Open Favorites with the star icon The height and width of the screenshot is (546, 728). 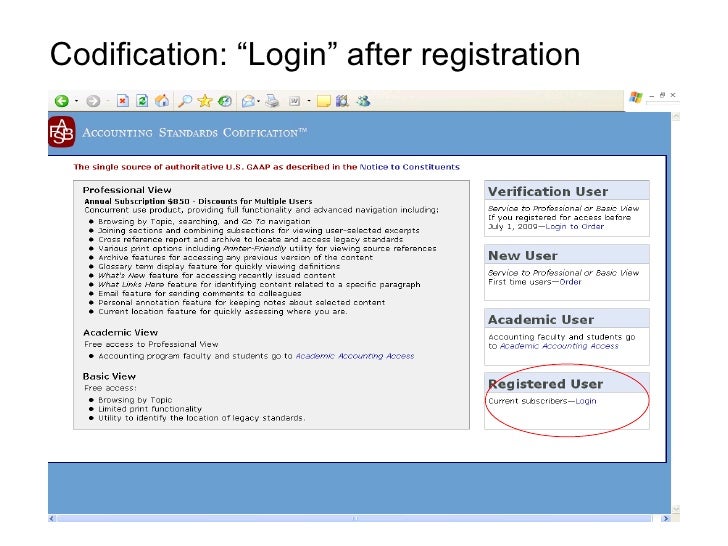pos(205,101)
